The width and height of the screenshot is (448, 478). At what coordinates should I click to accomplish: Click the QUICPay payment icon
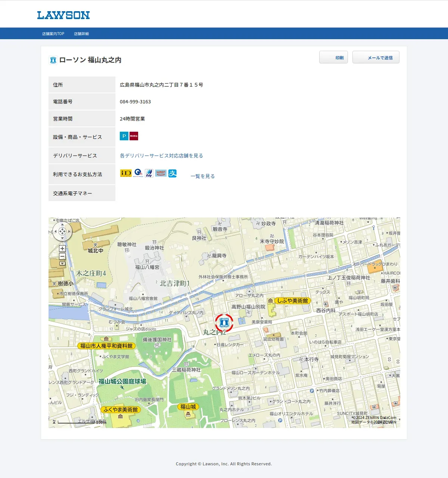[138, 173]
